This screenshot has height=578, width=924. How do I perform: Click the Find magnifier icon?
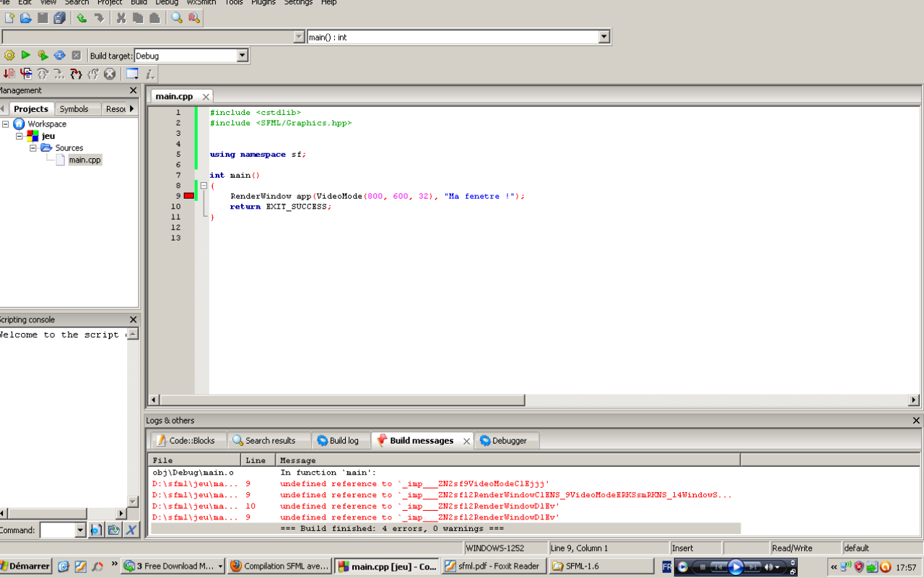pos(177,18)
